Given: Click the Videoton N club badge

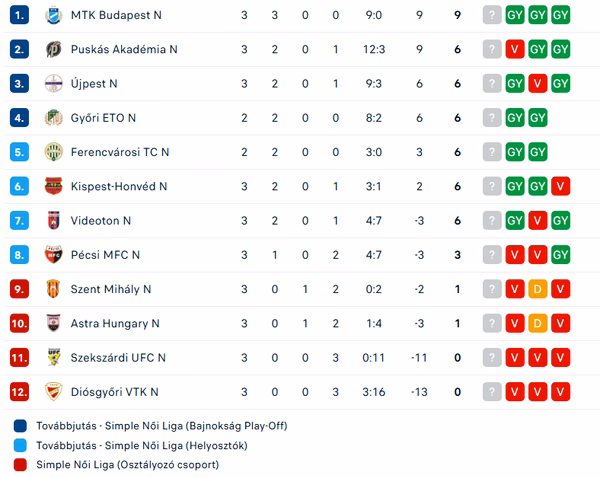Looking at the screenshot, I should pos(54,220).
